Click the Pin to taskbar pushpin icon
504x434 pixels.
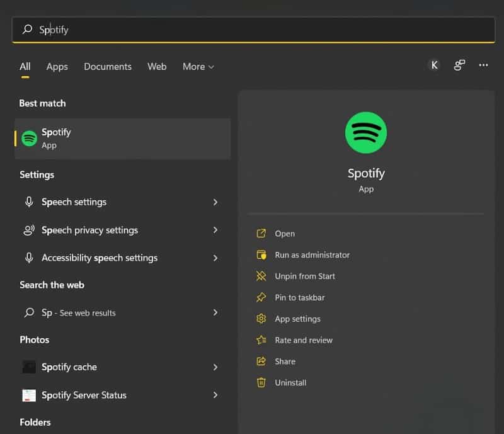[x=261, y=297]
